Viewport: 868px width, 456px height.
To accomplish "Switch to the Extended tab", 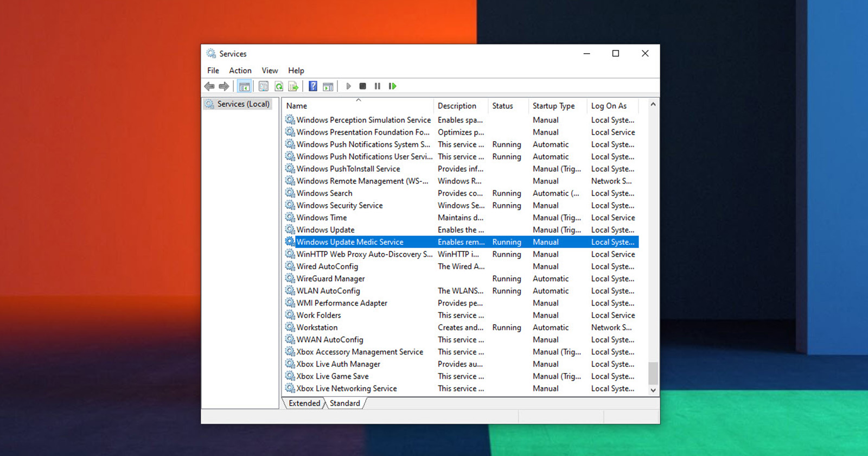I will 304,403.
